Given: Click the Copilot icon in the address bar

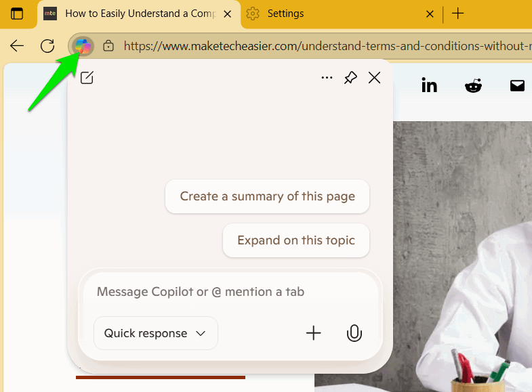Looking at the screenshot, I should 82,46.
